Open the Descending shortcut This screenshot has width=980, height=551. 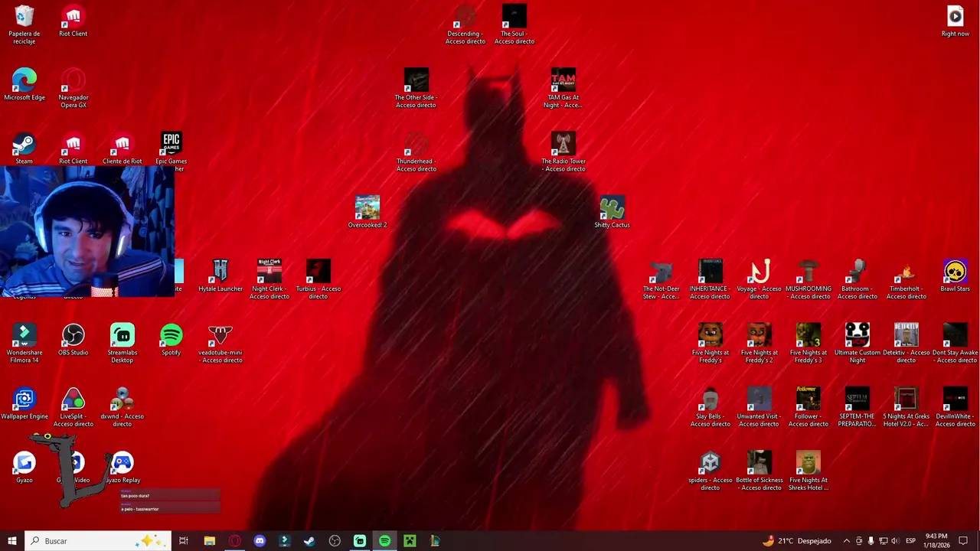[465, 25]
